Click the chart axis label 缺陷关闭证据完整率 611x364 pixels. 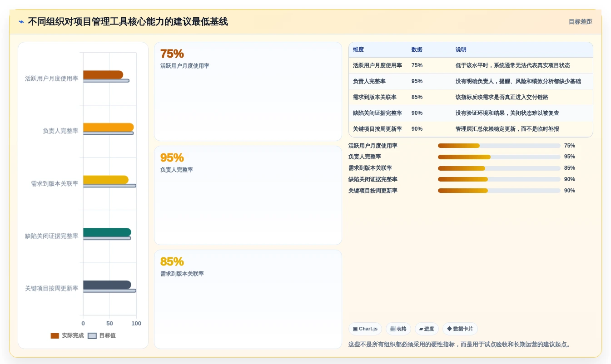coord(51,236)
